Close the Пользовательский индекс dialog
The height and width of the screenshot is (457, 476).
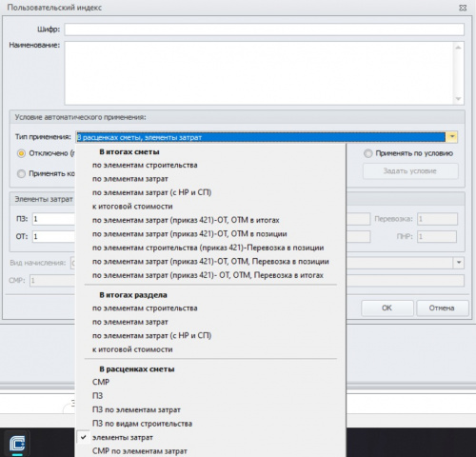pos(463,8)
